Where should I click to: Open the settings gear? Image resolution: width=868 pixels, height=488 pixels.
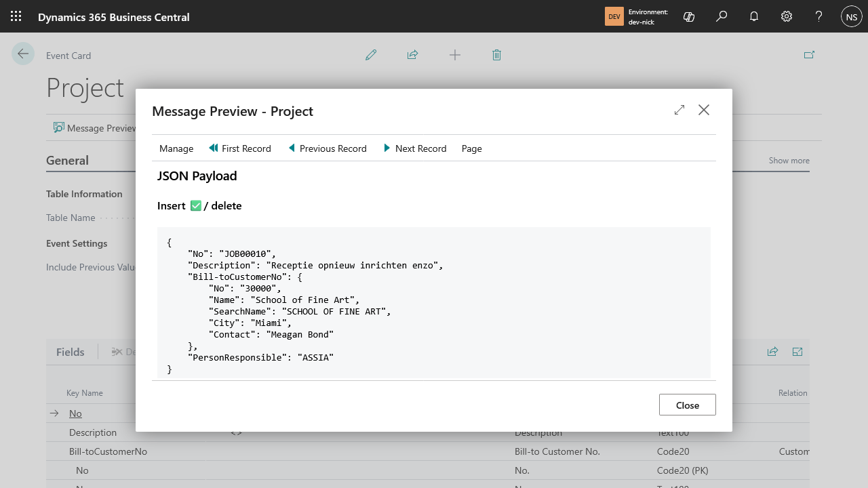(x=787, y=16)
